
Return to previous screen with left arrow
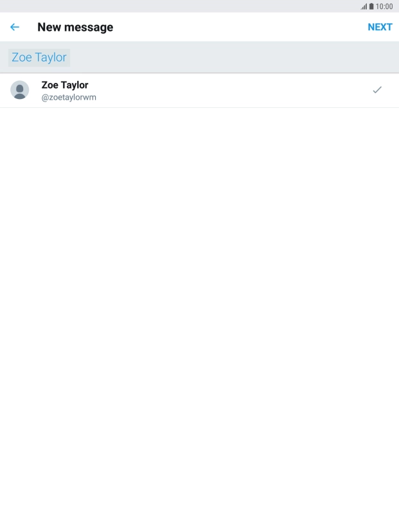tap(15, 27)
